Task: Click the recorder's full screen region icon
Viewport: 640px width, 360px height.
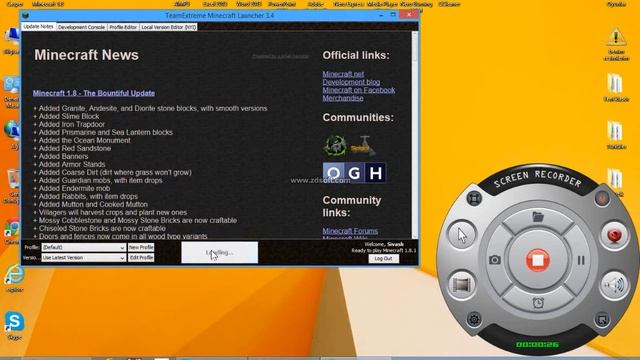Action: [474, 199]
